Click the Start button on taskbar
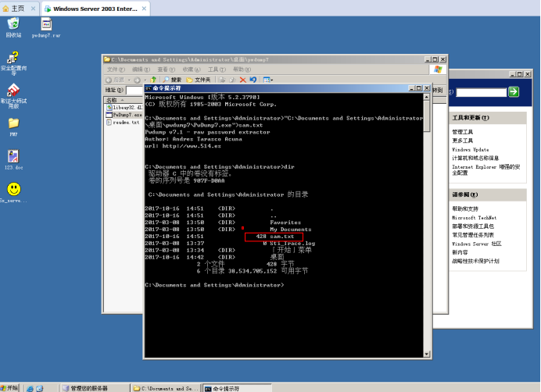The width and height of the screenshot is (541, 392). click(9, 388)
